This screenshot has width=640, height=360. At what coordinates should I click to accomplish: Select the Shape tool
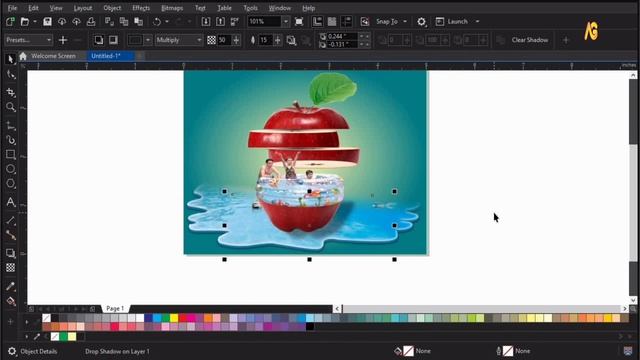click(x=11, y=75)
